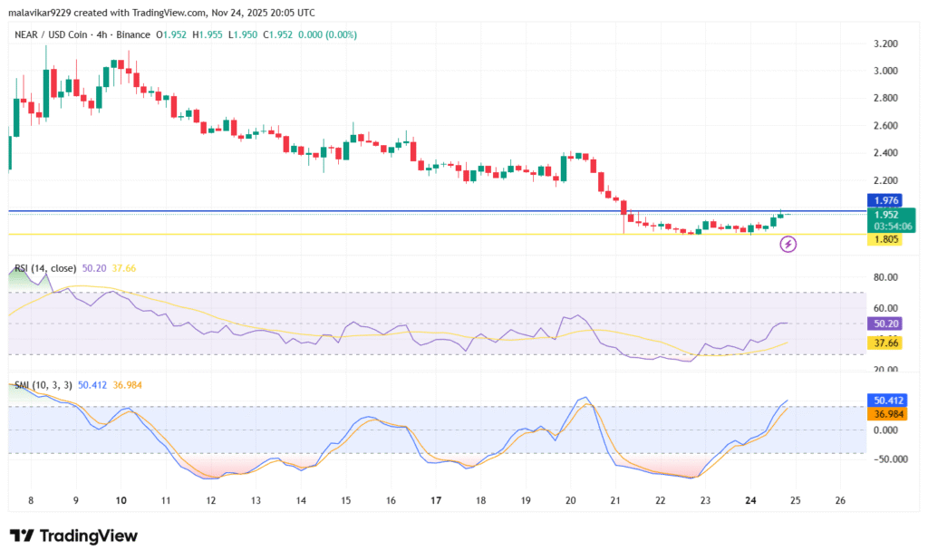This screenshot has width=928, height=560.
Task: Select the blue 1.976 price label
Action: coord(884,200)
